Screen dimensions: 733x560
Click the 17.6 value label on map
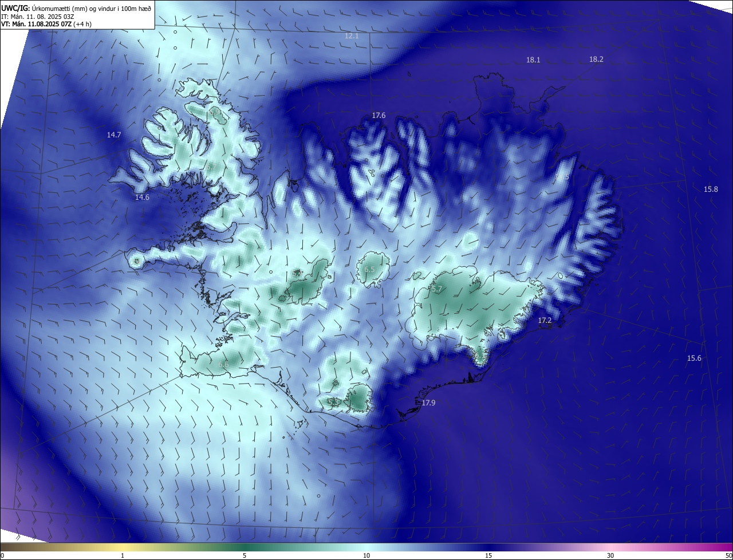pyautogui.click(x=379, y=115)
